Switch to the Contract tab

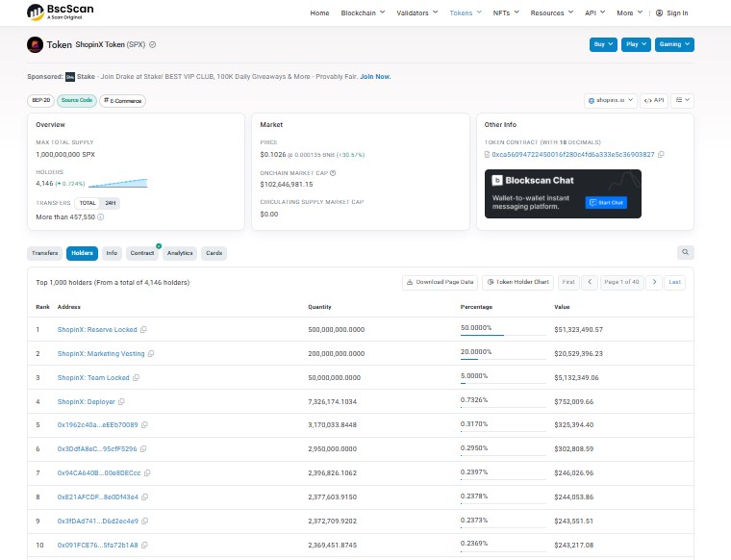pos(142,253)
